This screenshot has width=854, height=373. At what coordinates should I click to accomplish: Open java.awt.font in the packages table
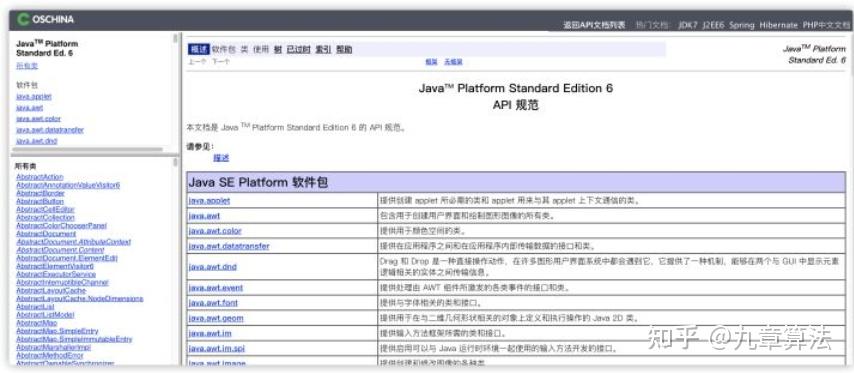213,303
